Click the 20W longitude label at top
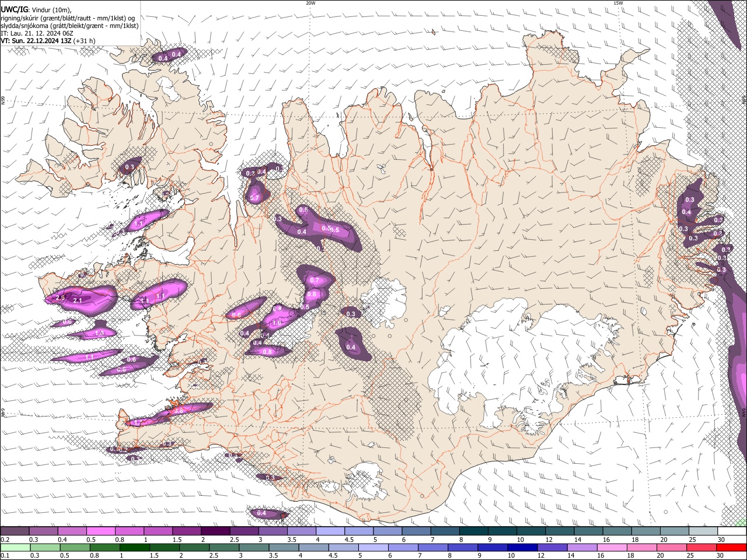Image resolution: width=747 pixels, height=560 pixels. pyautogui.click(x=310, y=3)
